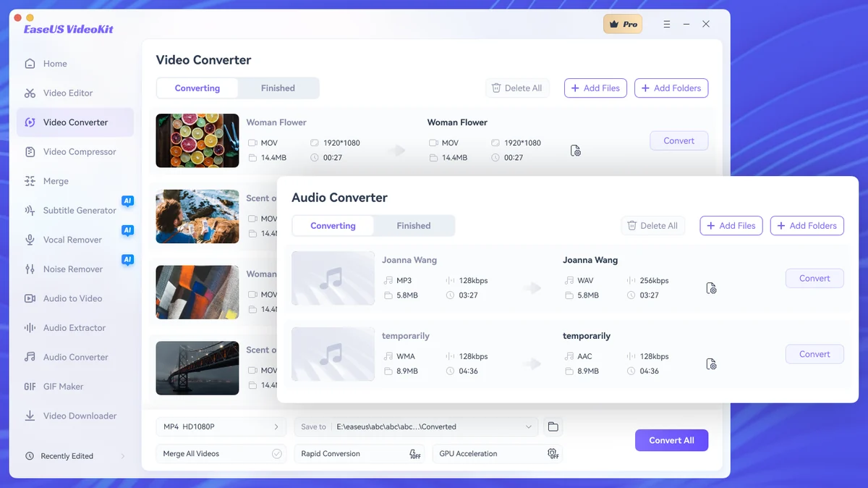Image resolution: width=868 pixels, height=488 pixels.
Task: Select the citrus fruits video thumbnail
Action: click(x=197, y=140)
